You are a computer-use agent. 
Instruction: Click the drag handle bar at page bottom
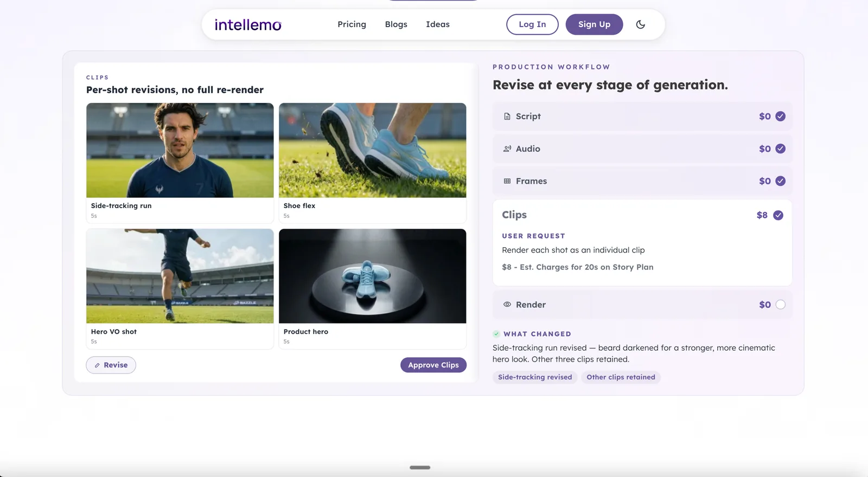[x=420, y=467]
